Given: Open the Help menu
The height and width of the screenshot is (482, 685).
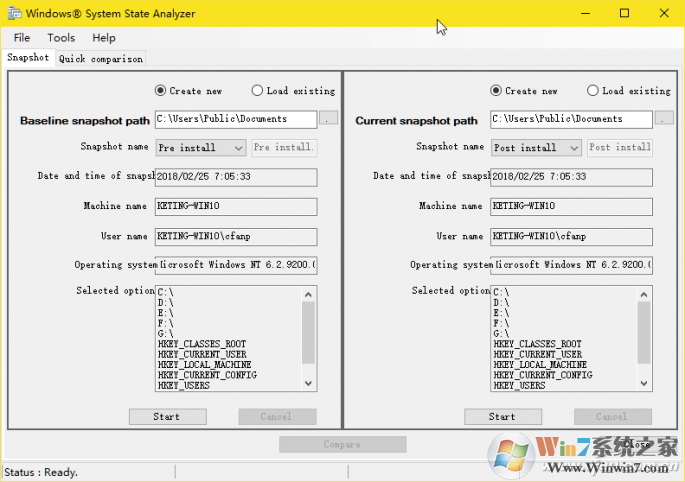Looking at the screenshot, I should pos(104,38).
